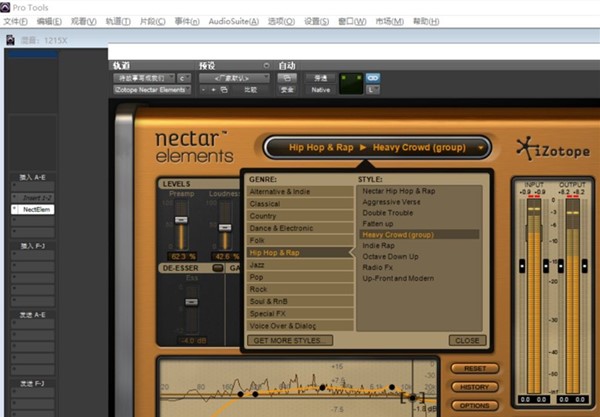The height and width of the screenshot is (417, 600).
Task: Toggle the DE-ESSER enable button
Action: 218,268
